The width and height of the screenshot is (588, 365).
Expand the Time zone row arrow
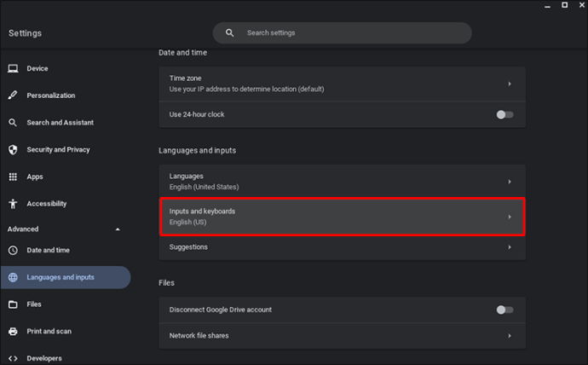pos(510,84)
